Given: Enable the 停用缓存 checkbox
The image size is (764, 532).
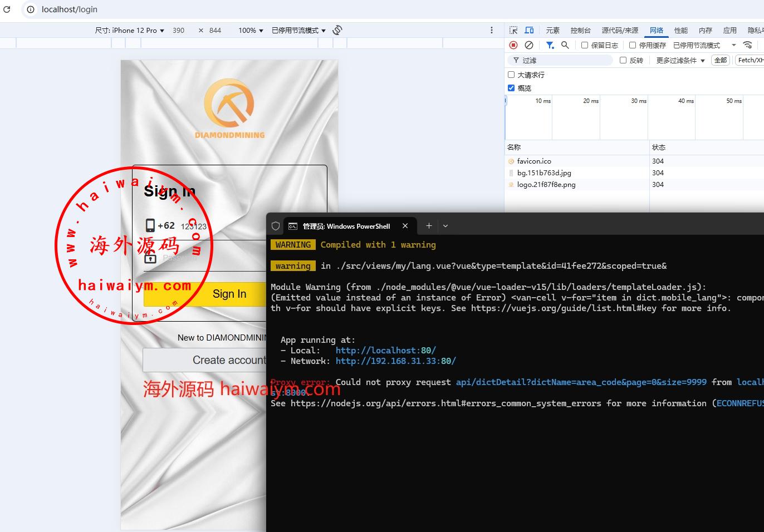Looking at the screenshot, I should tap(633, 45).
